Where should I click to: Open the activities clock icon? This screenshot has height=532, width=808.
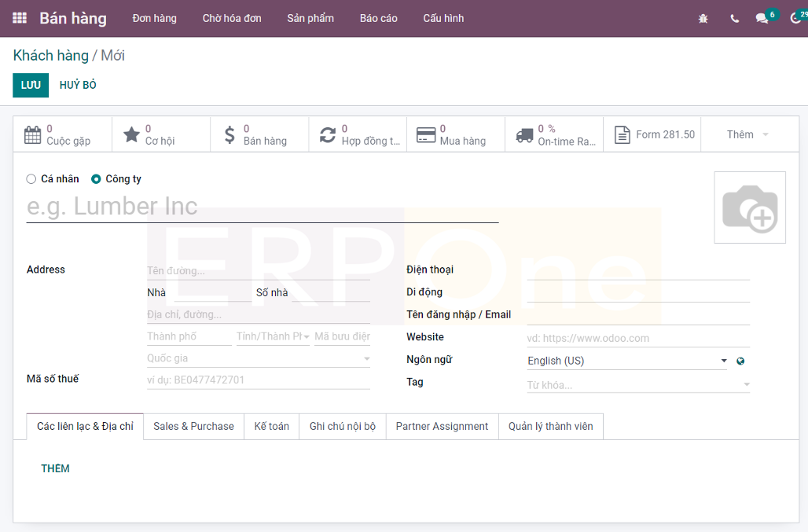795,19
